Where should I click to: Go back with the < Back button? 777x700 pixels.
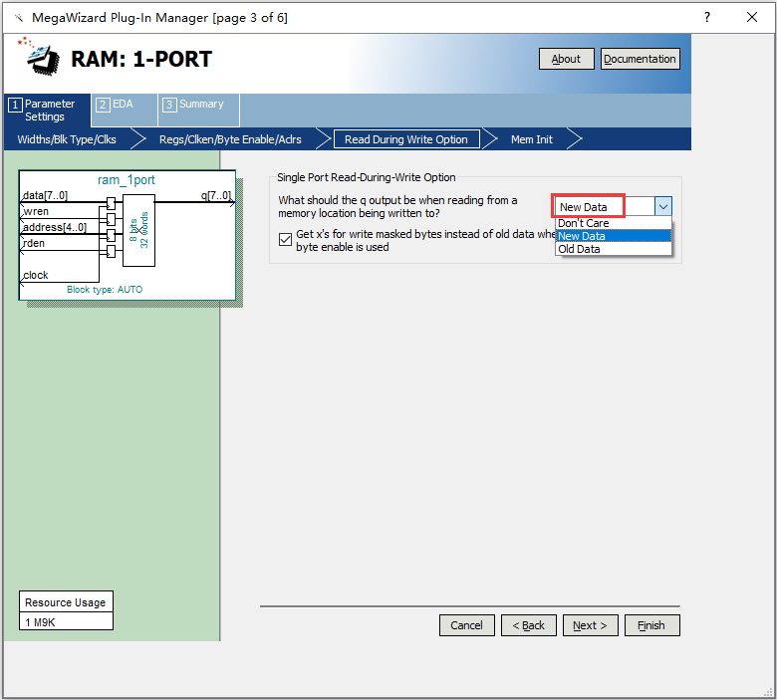pos(529,625)
